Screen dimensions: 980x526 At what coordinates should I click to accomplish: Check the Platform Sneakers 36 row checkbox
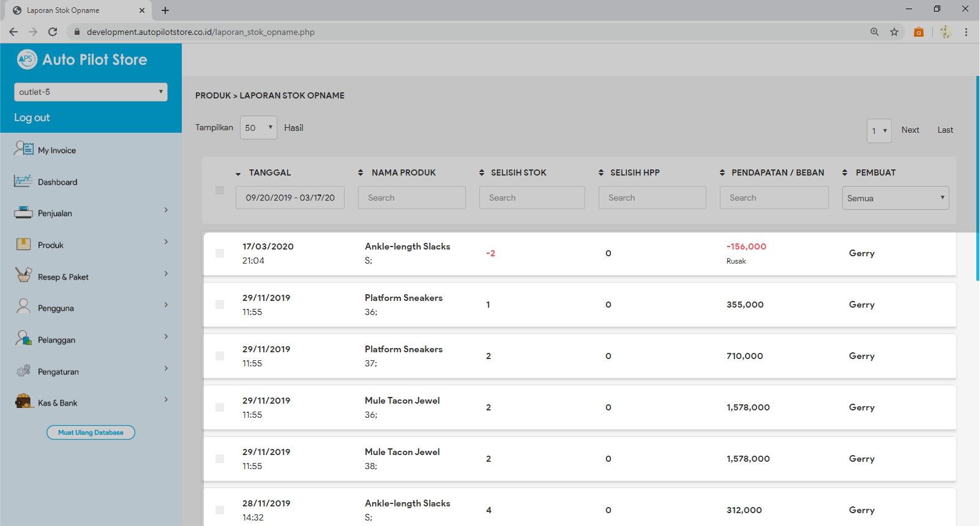click(220, 305)
